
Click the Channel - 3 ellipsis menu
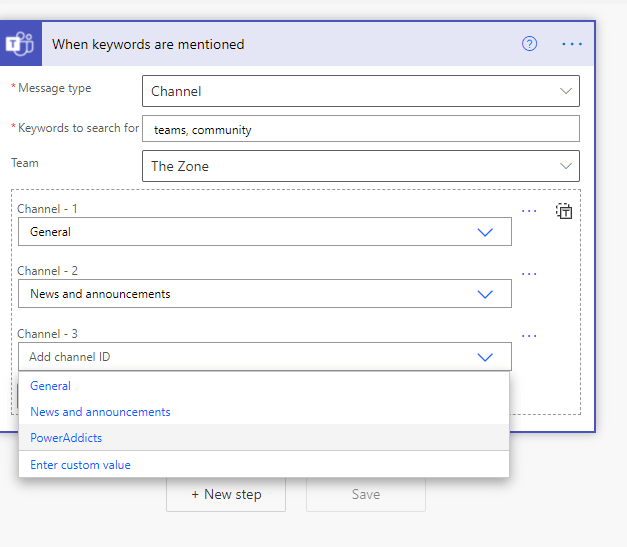pos(530,336)
